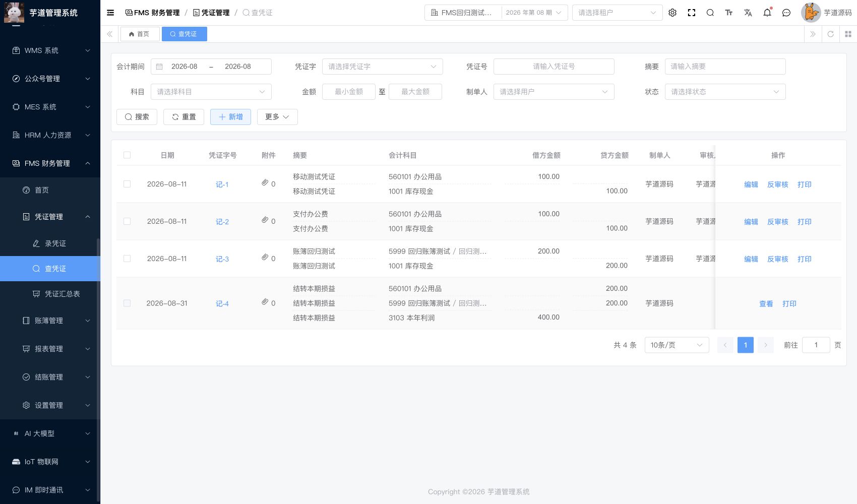Open notifications bell icon
Screen dimensions: 857x504
(x=767, y=13)
